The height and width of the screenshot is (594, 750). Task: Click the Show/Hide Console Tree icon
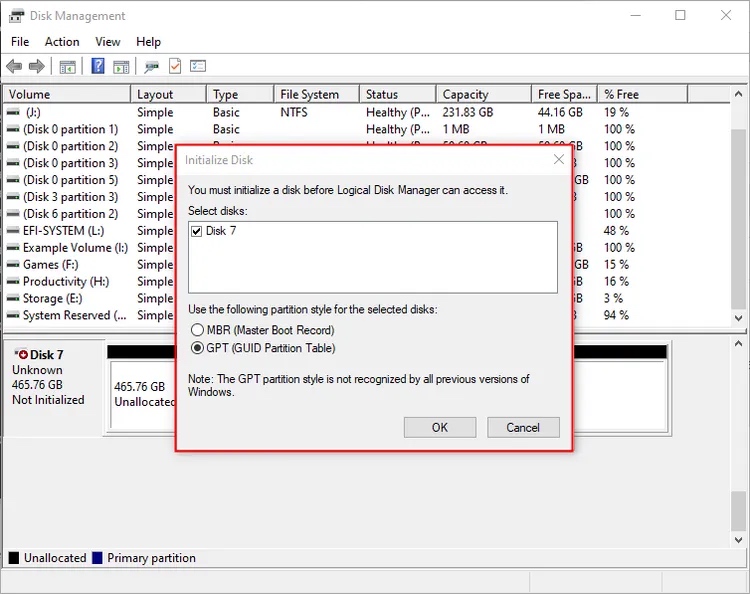click(67, 66)
